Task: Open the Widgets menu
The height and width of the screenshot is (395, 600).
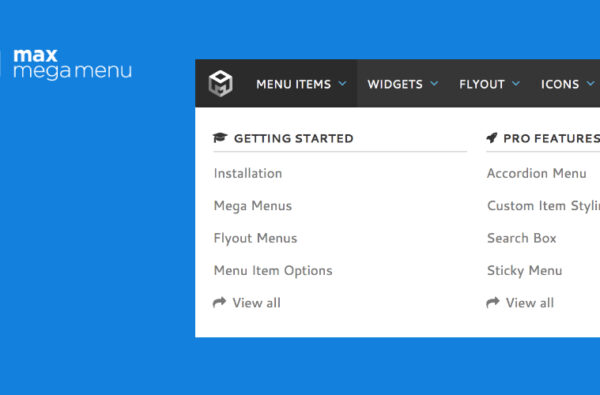Action: pyautogui.click(x=395, y=84)
